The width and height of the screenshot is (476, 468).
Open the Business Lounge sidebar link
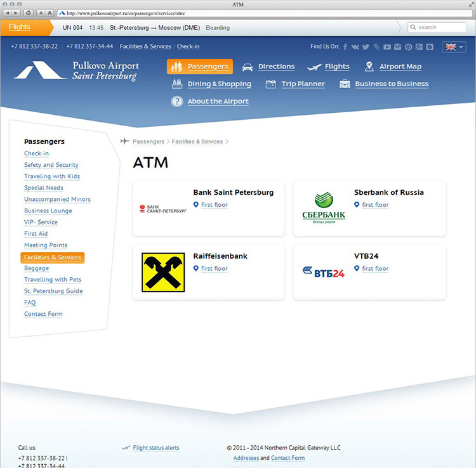click(48, 211)
